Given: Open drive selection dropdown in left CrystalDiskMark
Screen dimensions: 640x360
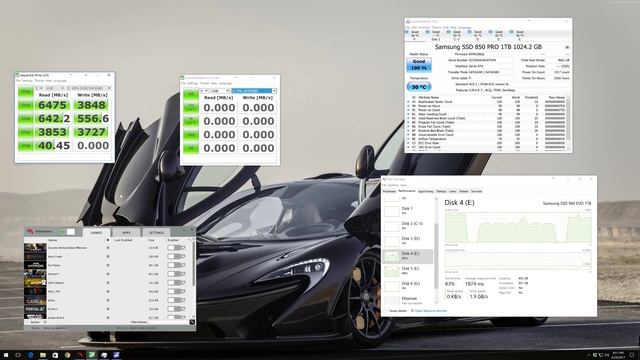Looking at the screenshot, I should 89,88.
